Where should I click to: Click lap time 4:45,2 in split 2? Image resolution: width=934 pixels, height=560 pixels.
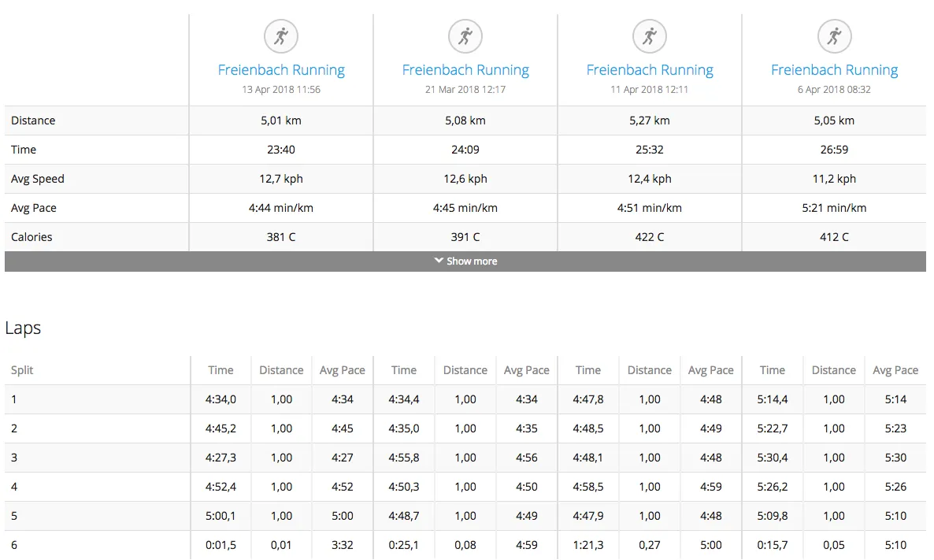click(x=221, y=428)
